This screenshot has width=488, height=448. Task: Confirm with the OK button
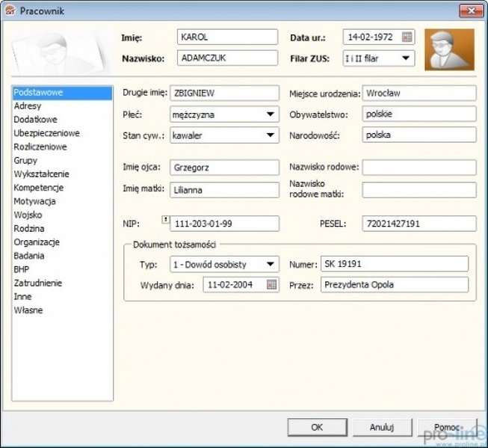tap(317, 427)
